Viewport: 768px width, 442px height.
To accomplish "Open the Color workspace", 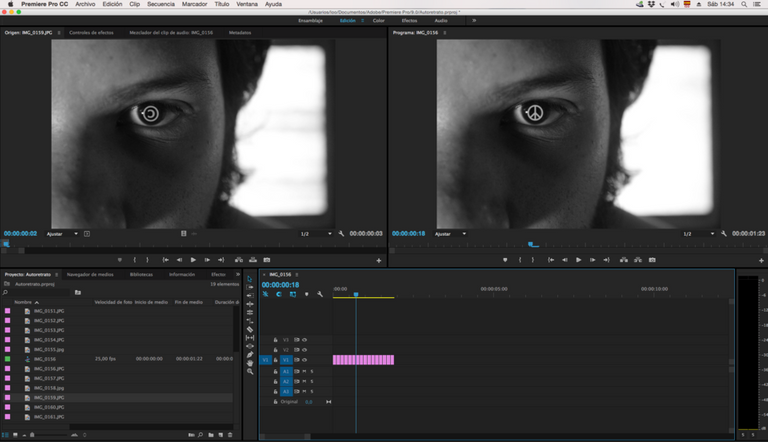I will [378, 20].
